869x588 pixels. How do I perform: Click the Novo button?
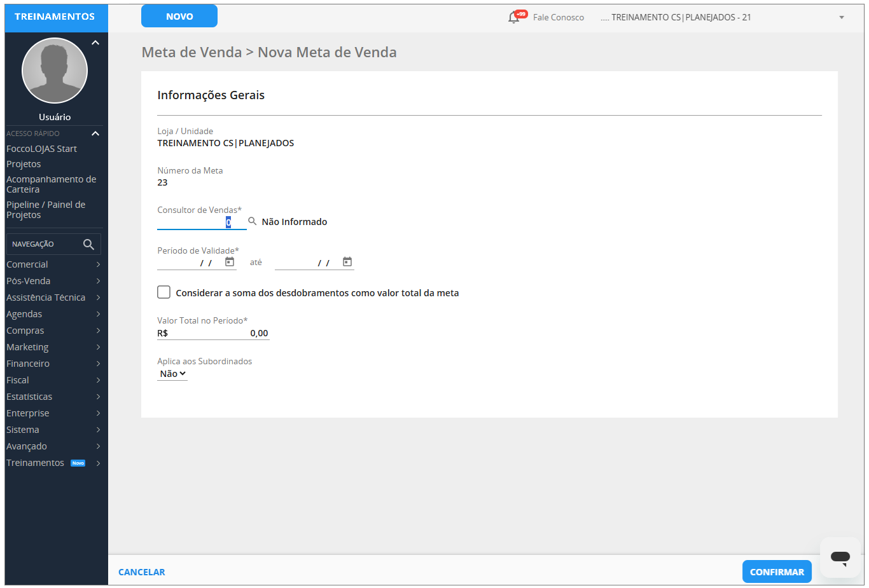179,17
